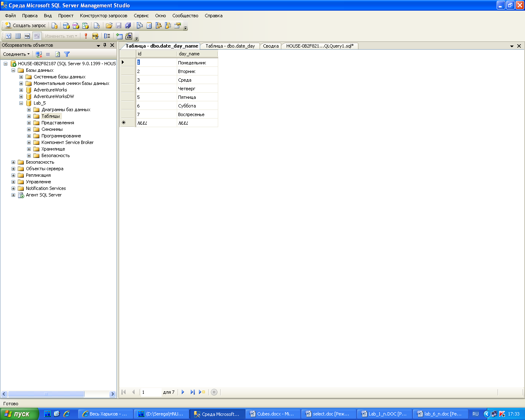
Task: Click the Object Explorer toolbar icon
Action: 158,25
